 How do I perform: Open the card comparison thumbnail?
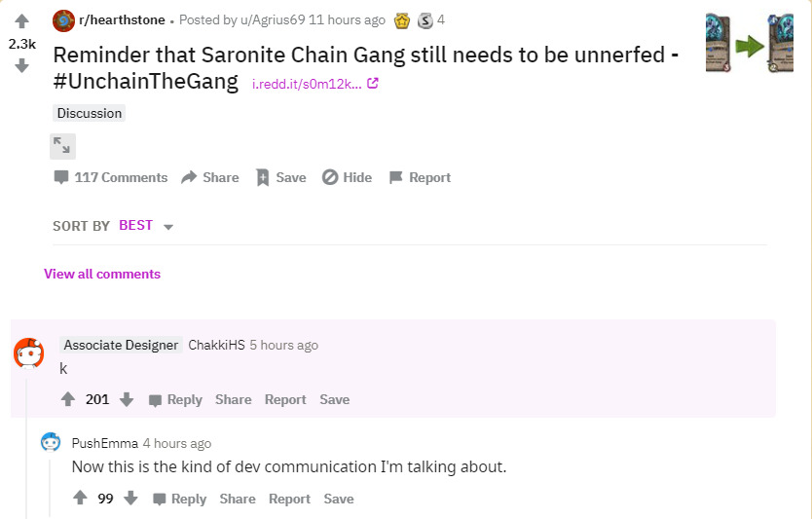pyautogui.click(x=750, y=44)
